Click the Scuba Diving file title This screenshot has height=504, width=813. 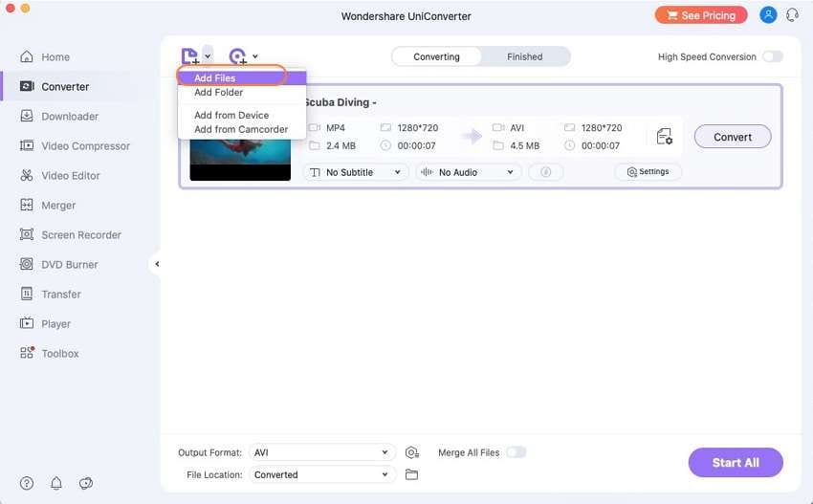coord(341,102)
